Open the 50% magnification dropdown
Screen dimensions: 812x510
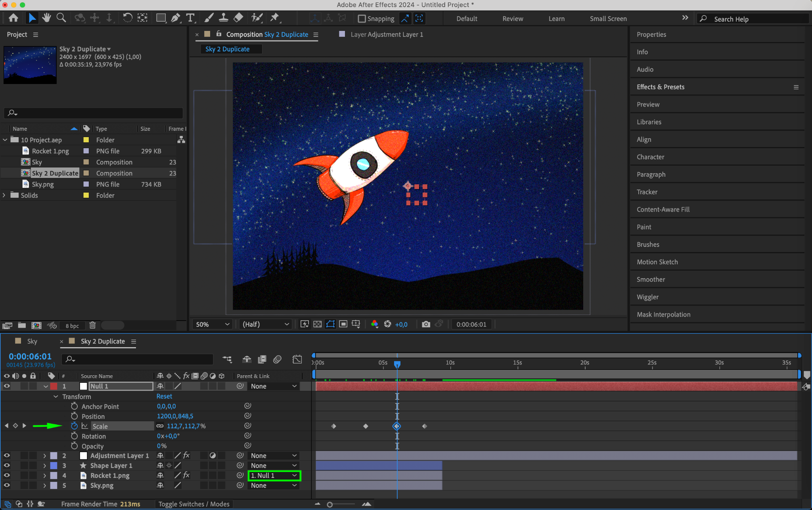pos(213,324)
